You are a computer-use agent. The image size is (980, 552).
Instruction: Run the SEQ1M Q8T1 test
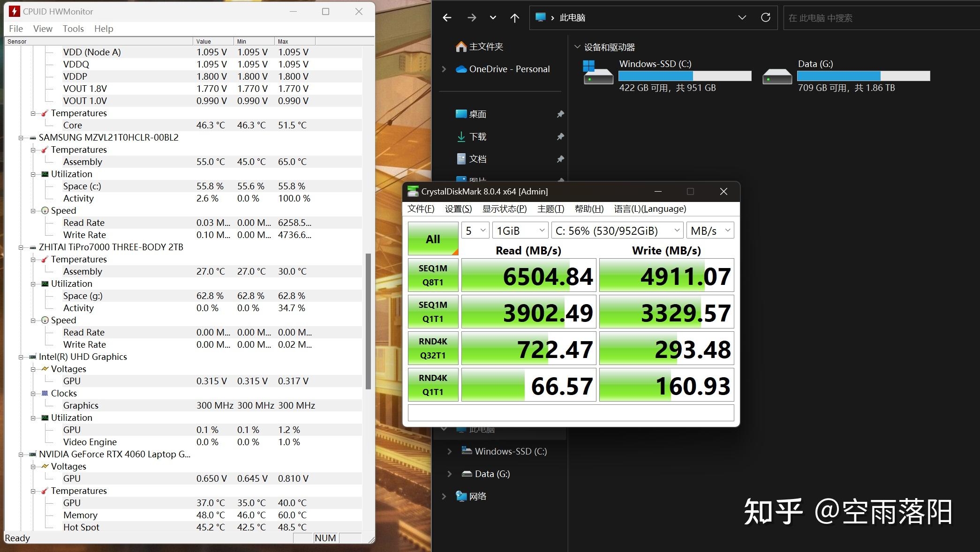(432, 275)
